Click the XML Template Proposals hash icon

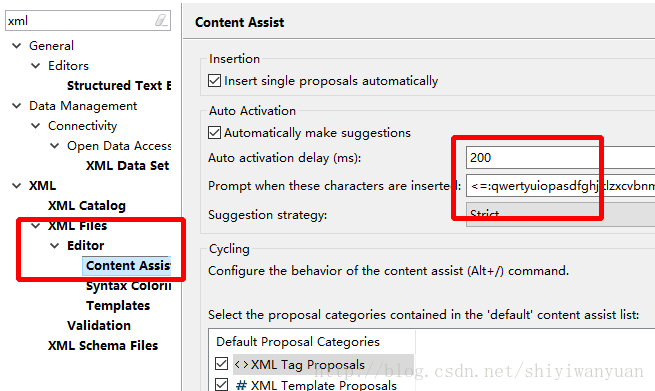click(x=241, y=385)
